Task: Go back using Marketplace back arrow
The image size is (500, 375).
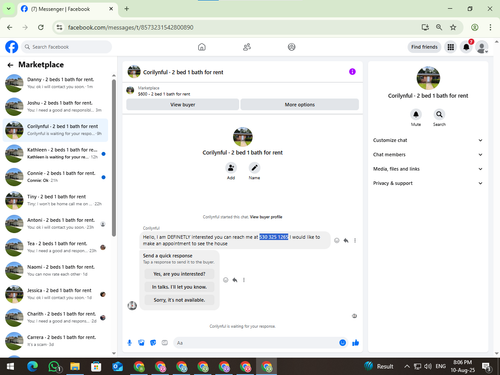Action: point(10,65)
